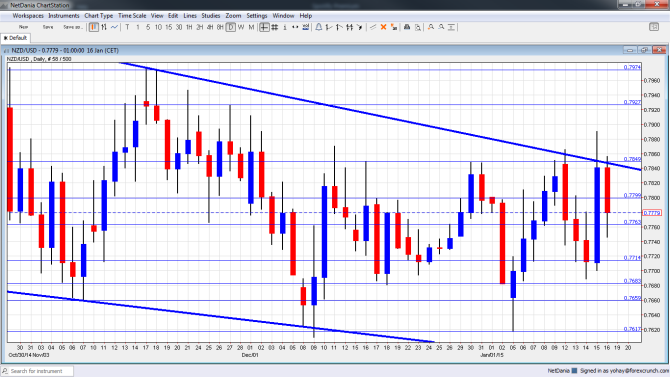
Task: Open the Zoom menu
Action: [x=233, y=16]
